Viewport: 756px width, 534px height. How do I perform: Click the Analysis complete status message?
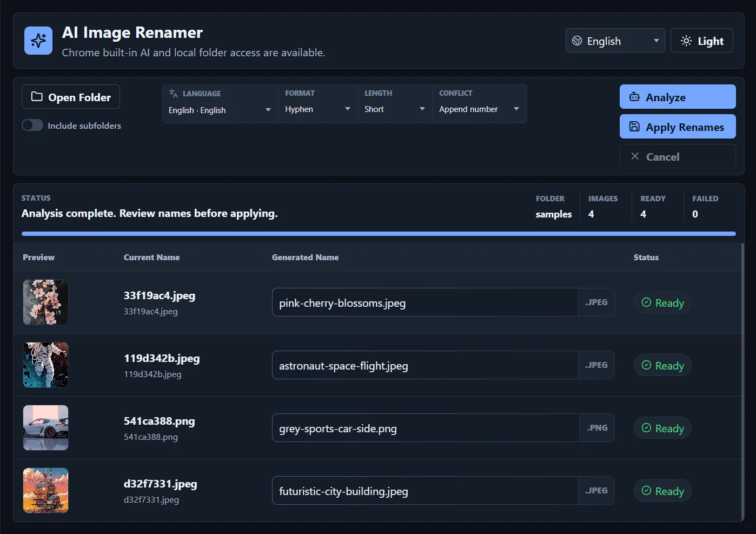pos(150,213)
